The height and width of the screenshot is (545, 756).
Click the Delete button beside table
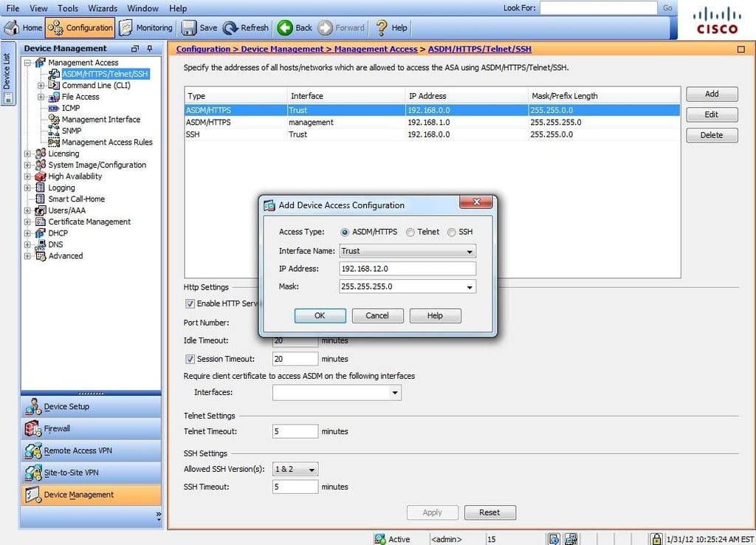(712, 135)
